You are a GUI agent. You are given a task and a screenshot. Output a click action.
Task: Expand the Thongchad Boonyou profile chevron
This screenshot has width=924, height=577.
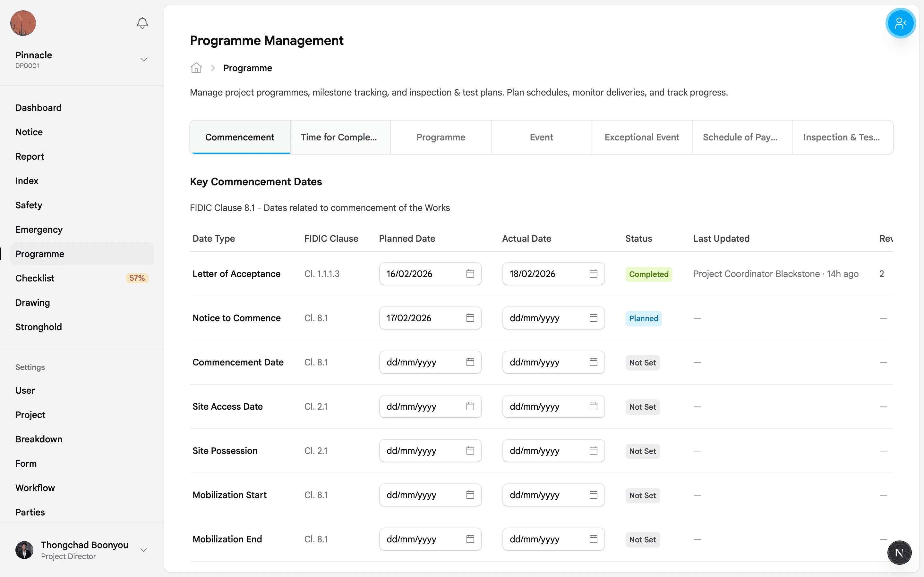tap(143, 550)
